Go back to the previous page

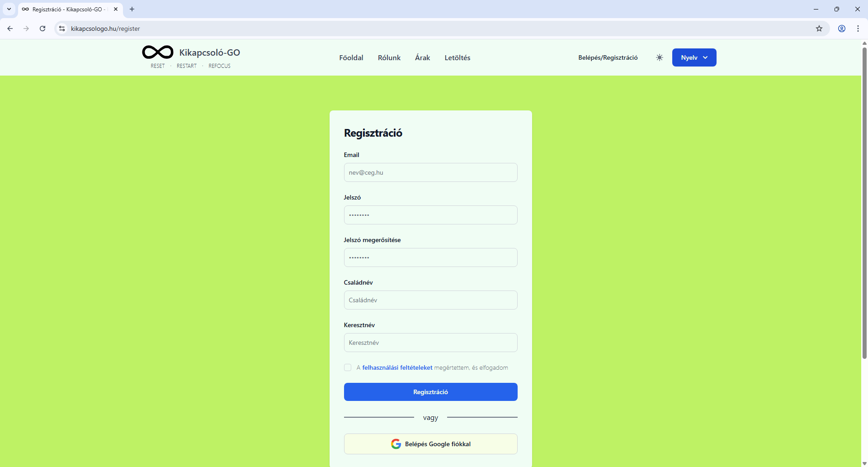pos(10,29)
